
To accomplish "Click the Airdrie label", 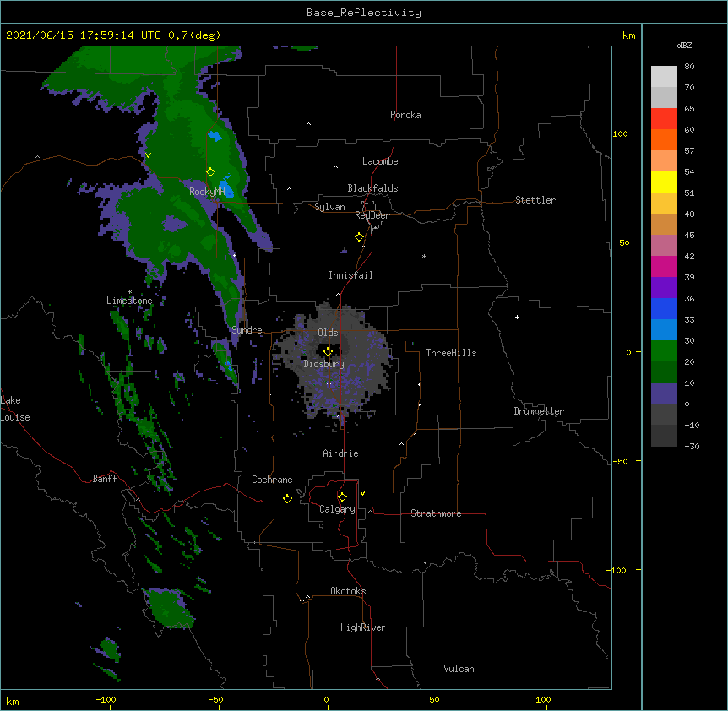I will pyautogui.click(x=341, y=453).
